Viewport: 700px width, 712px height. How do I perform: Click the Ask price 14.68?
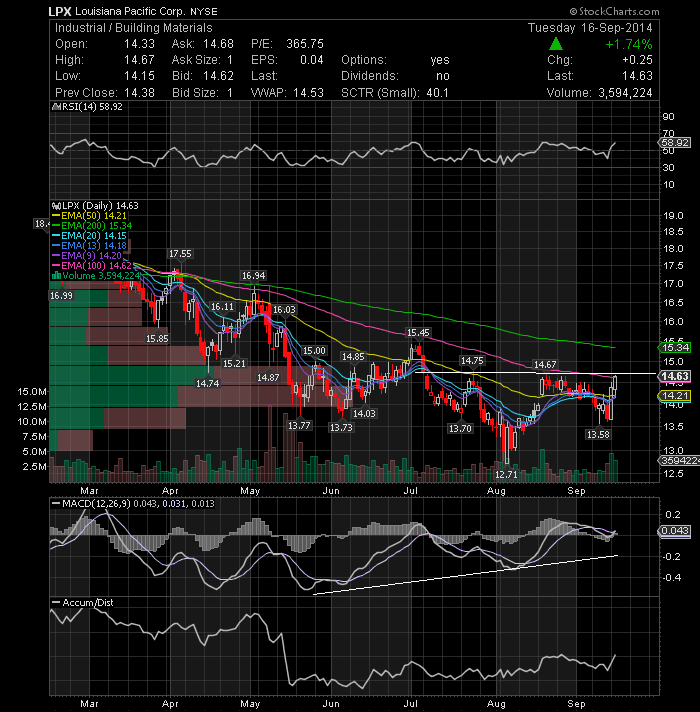(x=218, y=44)
